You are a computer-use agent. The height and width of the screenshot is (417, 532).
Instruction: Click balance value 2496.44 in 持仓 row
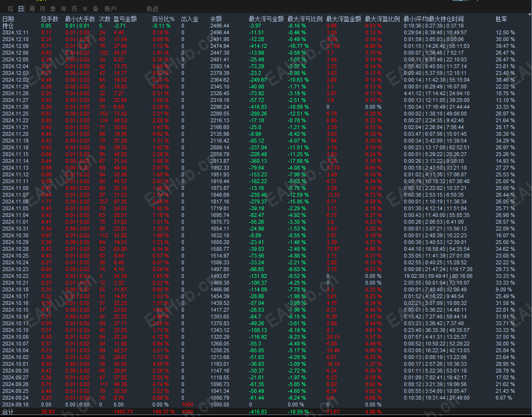coord(220,26)
